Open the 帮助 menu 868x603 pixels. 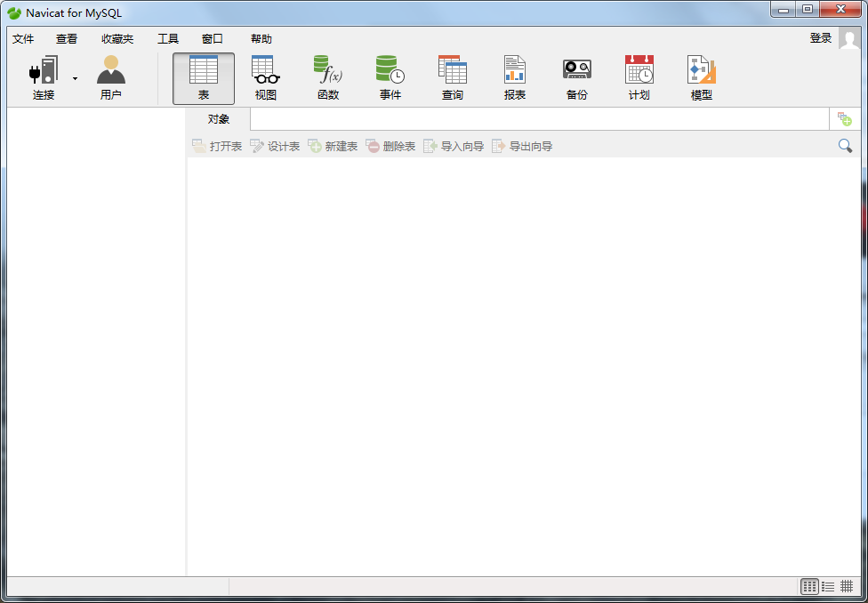click(261, 39)
